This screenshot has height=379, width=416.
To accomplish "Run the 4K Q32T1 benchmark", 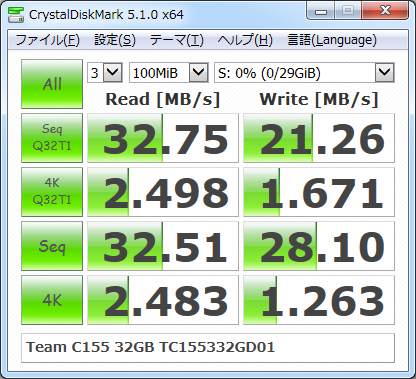I will click(x=52, y=192).
